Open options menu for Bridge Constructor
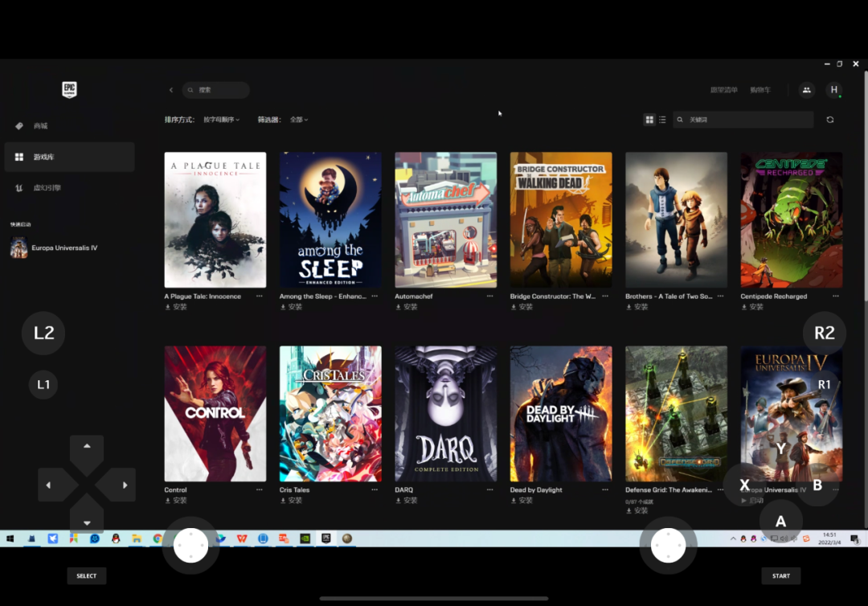Screen dimensions: 868x606 pos(605,296)
